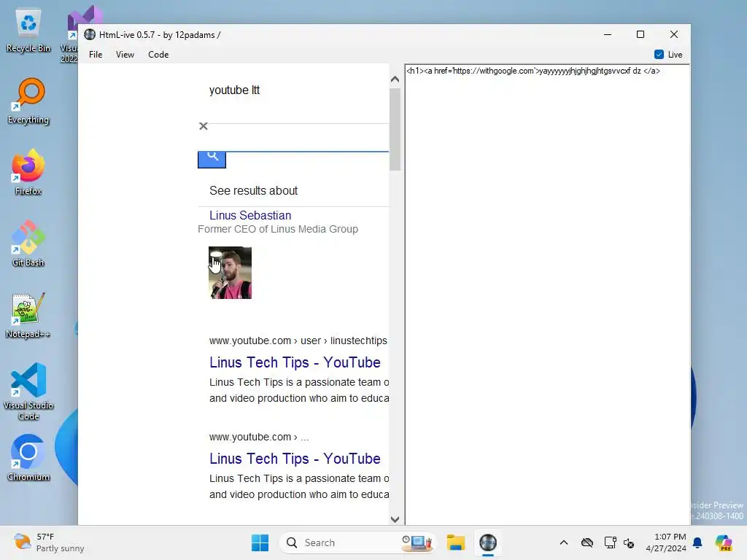Open File Explorer from the taskbar

(455, 542)
